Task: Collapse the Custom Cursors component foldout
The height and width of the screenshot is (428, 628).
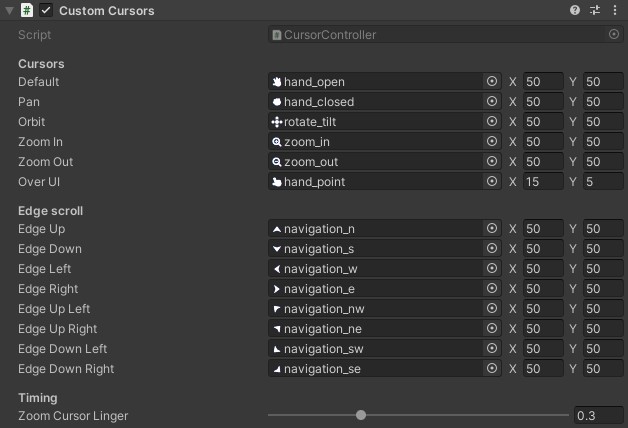Action: (x=9, y=10)
